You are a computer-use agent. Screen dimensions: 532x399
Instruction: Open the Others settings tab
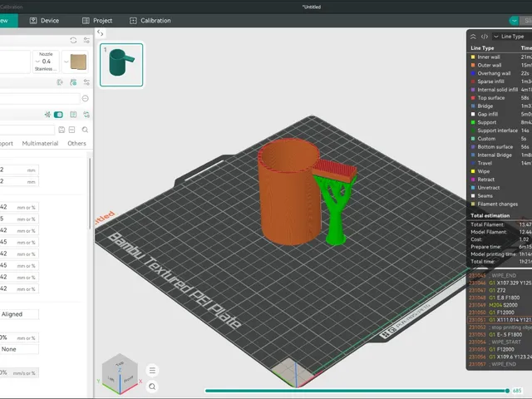coord(76,143)
